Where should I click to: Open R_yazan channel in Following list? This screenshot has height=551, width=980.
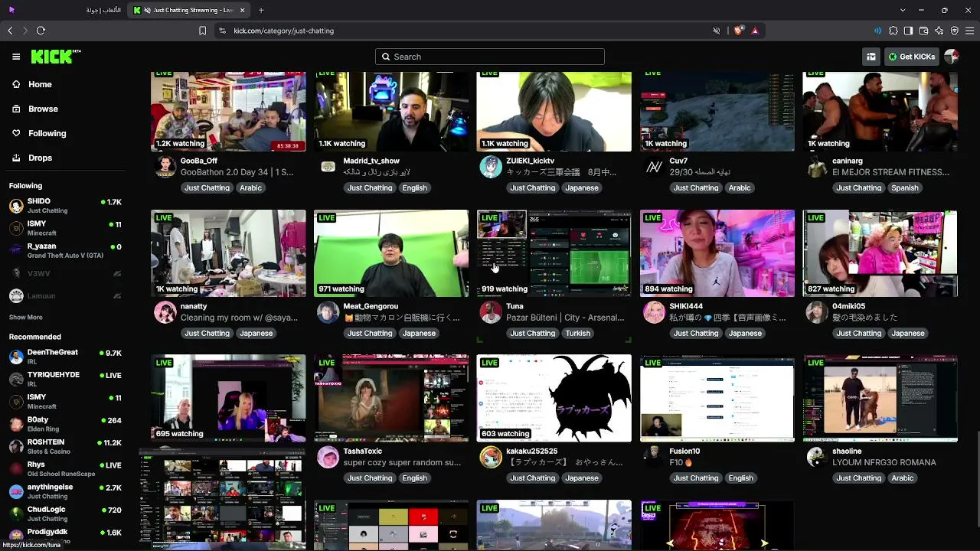coord(65,250)
